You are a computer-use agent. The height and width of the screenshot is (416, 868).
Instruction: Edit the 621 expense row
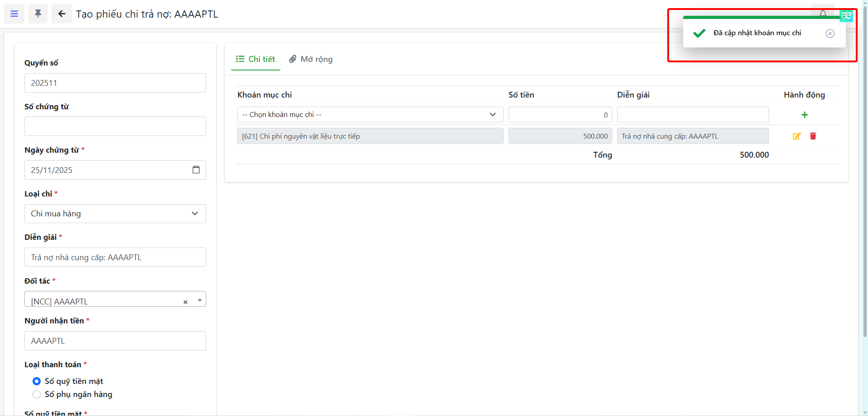pos(797,136)
